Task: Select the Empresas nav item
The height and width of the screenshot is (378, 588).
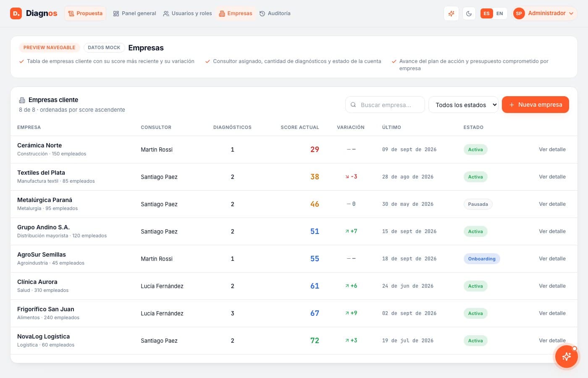Action: click(x=236, y=13)
